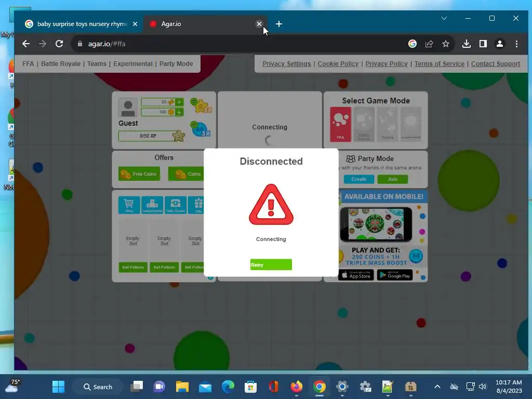
Task: Open the Windows Start menu
Action: point(58,387)
